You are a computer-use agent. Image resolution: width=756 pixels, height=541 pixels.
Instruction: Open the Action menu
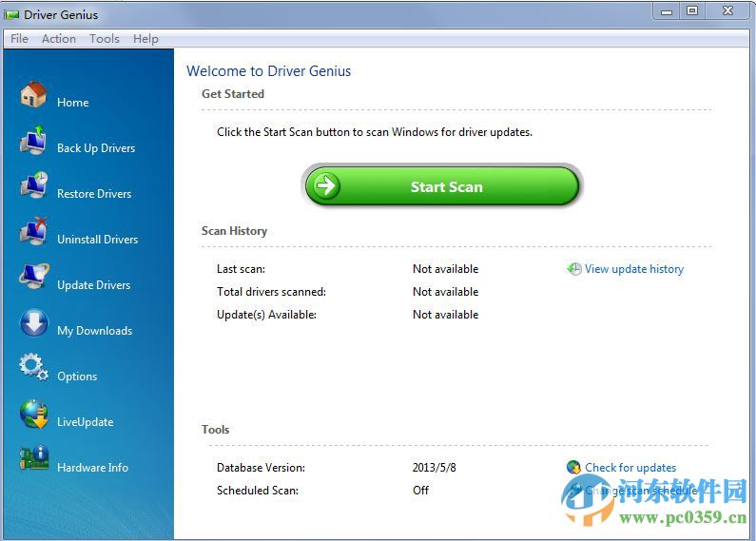[x=59, y=39]
